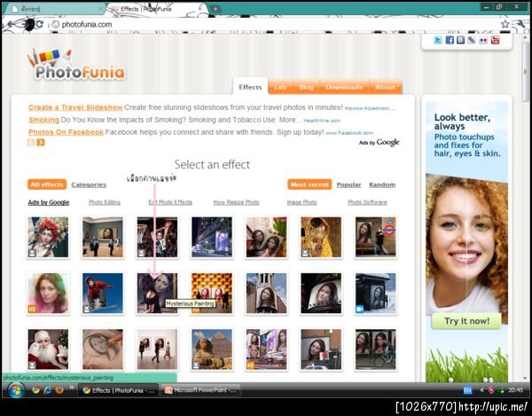Open the Downloads tab
532x416 pixels.
[344, 87]
